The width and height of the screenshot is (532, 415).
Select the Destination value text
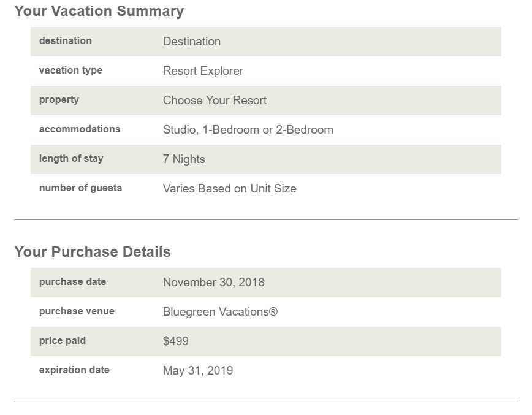[192, 42]
